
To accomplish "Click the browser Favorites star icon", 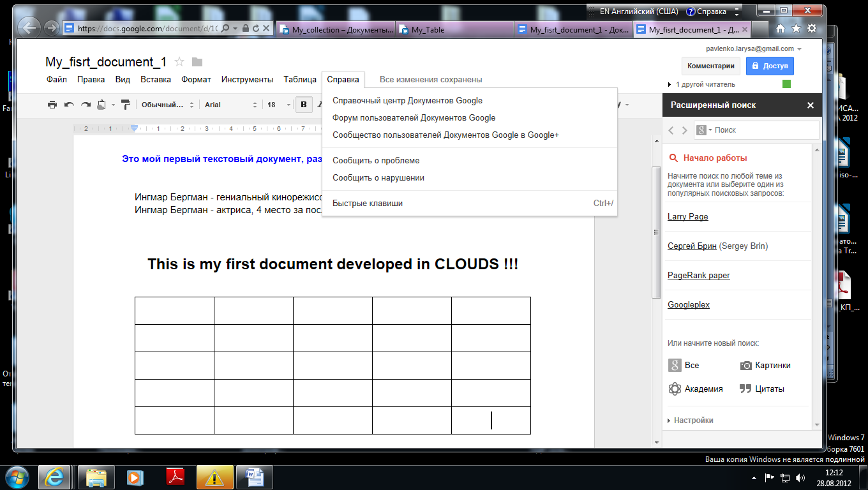I will click(796, 28).
